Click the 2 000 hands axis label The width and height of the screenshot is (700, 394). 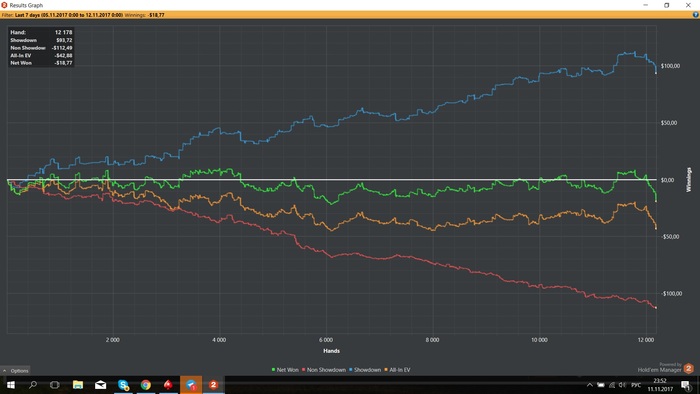pos(112,340)
